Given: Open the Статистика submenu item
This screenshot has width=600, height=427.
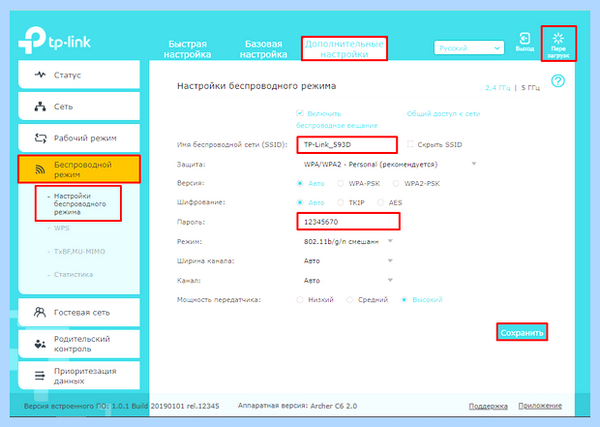Looking at the screenshot, I should coord(73,274).
